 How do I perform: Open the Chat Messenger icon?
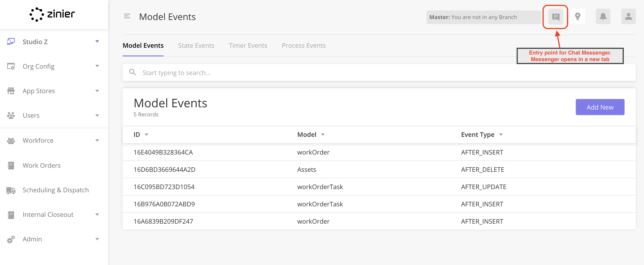(x=555, y=17)
